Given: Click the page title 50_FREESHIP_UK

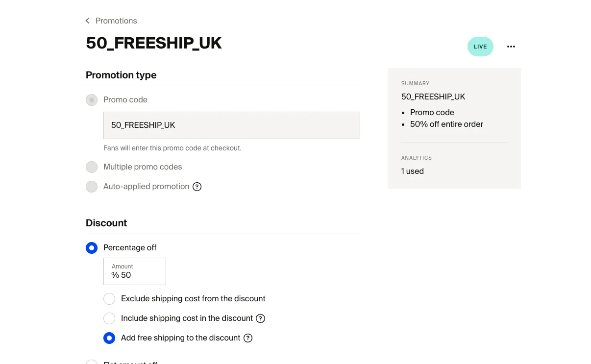Looking at the screenshot, I should tap(153, 43).
